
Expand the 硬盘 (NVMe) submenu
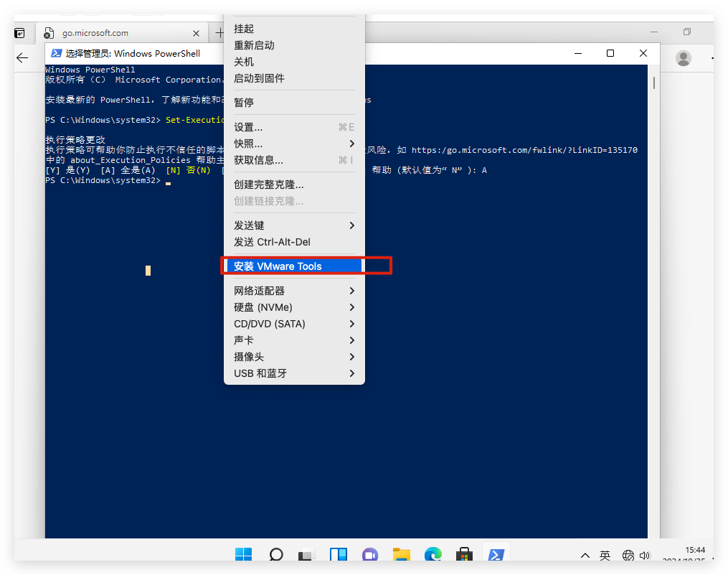pyautogui.click(x=294, y=307)
